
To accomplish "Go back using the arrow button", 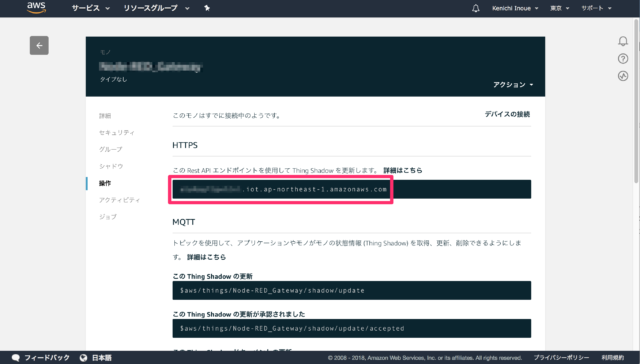I will 39,45.
